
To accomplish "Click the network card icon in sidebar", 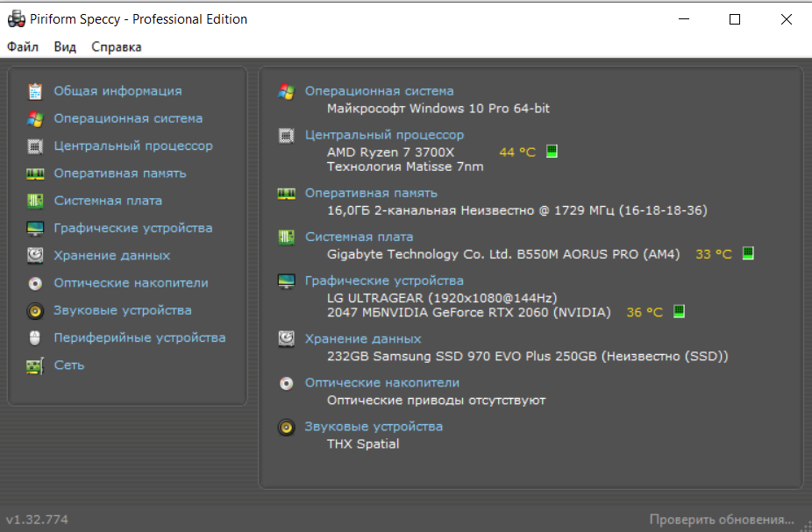I will tap(35, 365).
